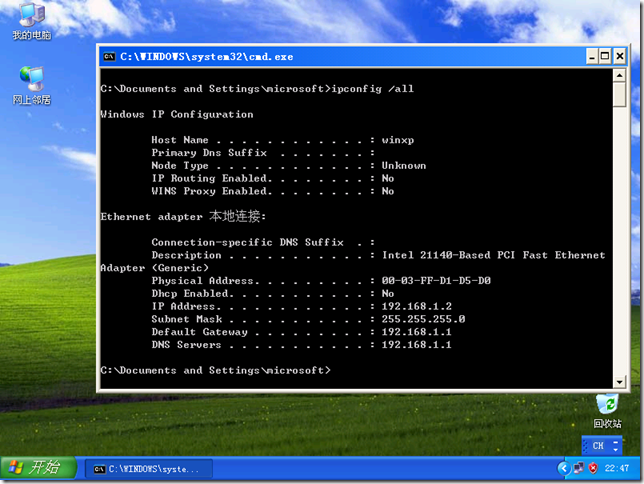The height and width of the screenshot is (484, 644).
Task: Open the Network Neighborhood desktop icon
Action: point(32,85)
